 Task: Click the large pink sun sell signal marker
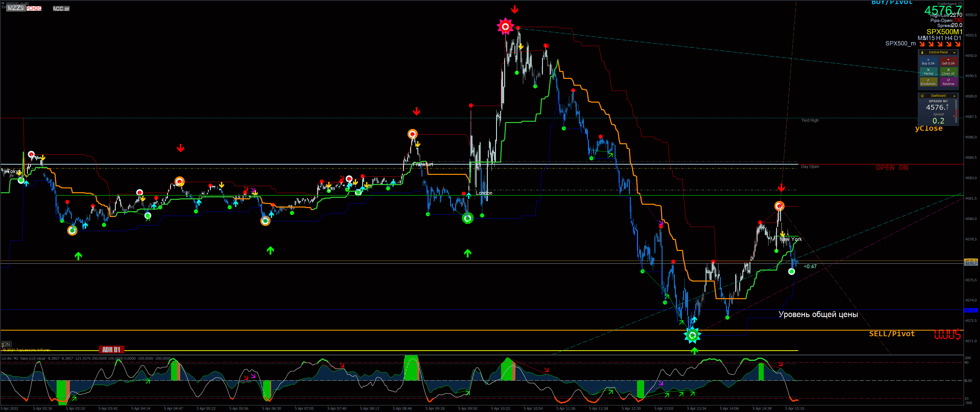click(505, 27)
